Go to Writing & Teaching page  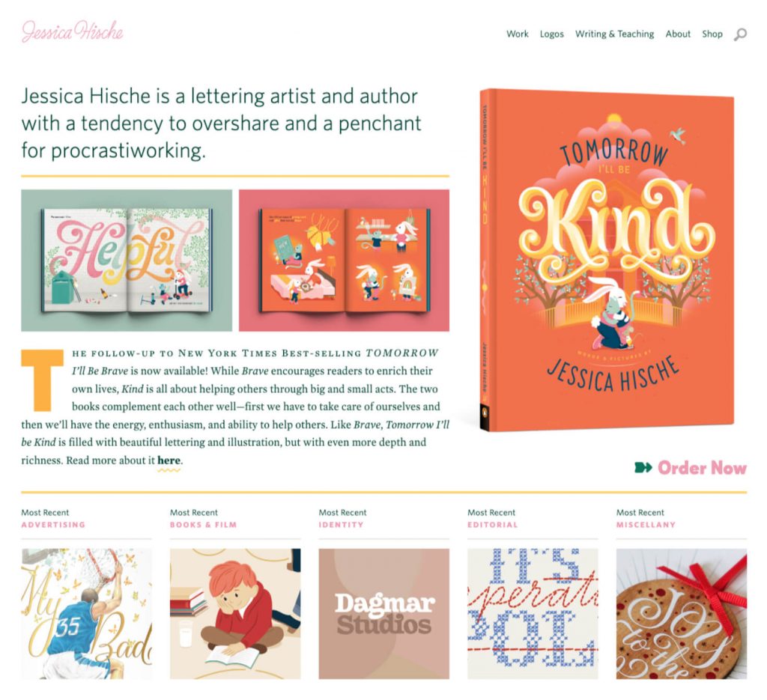(x=614, y=34)
